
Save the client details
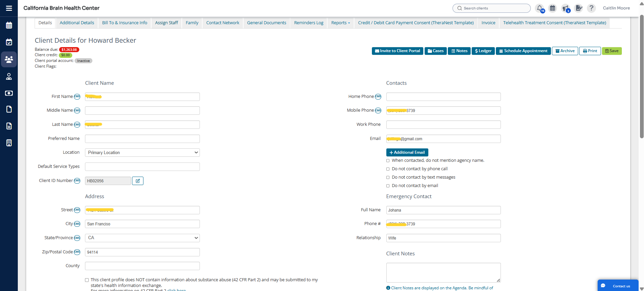click(612, 51)
